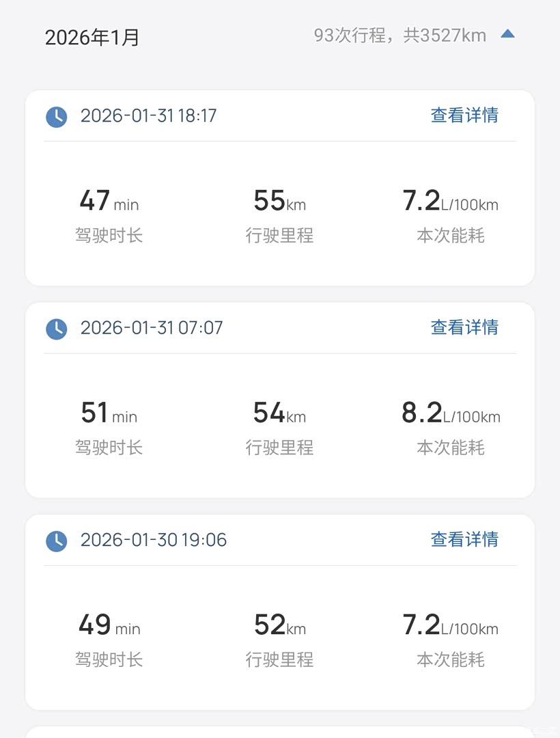
Task: Tap the 93次行程 monthly summary text
Action: tap(400, 36)
